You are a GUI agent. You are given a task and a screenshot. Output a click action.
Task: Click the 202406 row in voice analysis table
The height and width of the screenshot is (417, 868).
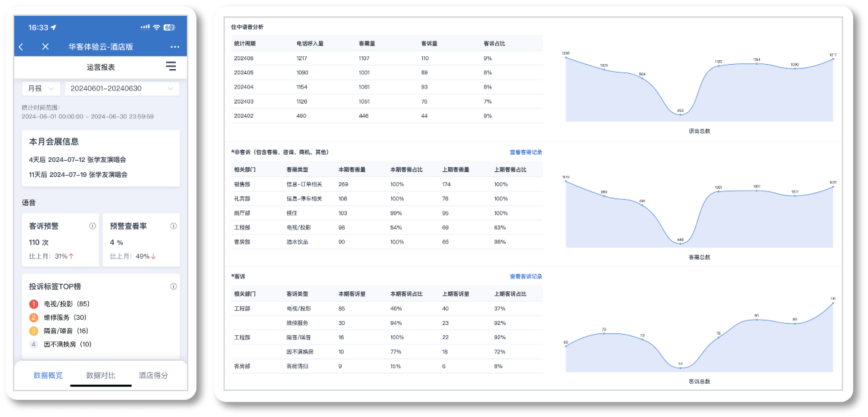click(x=244, y=58)
